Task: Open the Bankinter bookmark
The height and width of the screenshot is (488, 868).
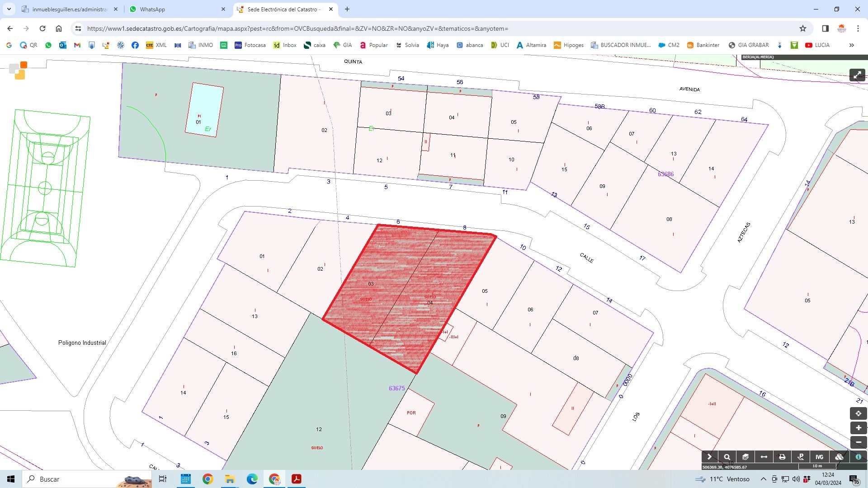Action: (703, 45)
